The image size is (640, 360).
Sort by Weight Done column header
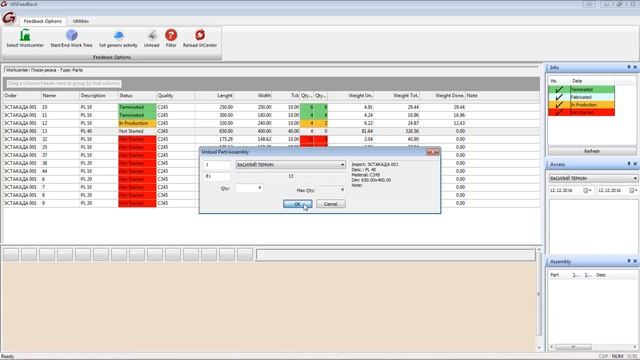pyautogui.click(x=442, y=96)
